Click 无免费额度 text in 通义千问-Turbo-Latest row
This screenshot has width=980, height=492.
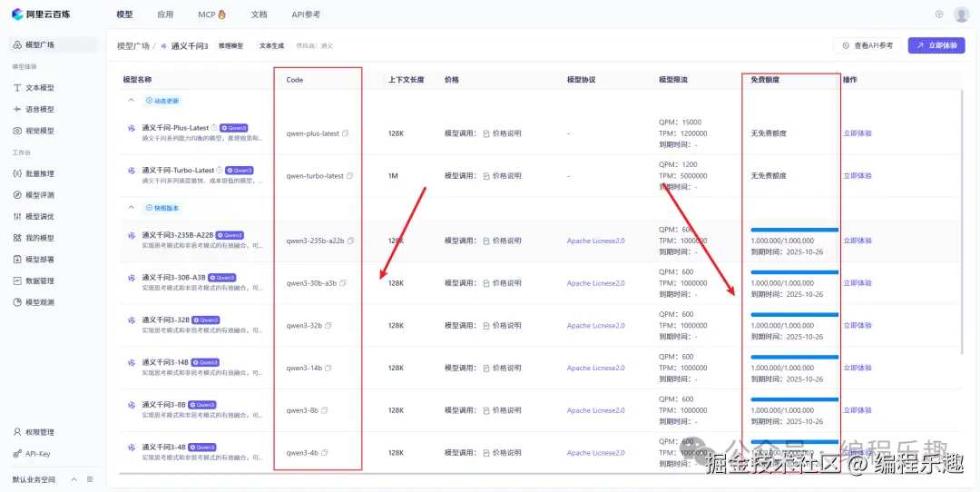(769, 176)
